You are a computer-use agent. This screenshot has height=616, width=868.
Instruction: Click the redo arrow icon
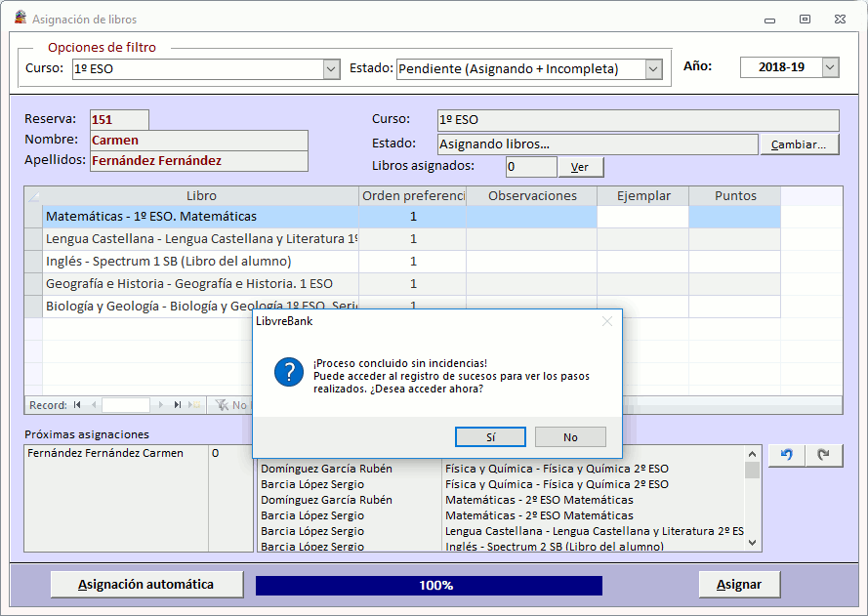coord(822,455)
